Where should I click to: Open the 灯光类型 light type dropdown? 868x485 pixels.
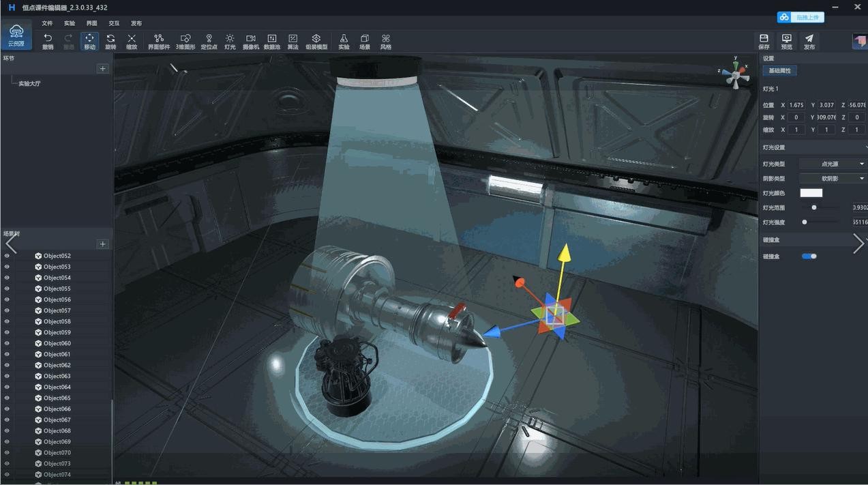pos(833,164)
